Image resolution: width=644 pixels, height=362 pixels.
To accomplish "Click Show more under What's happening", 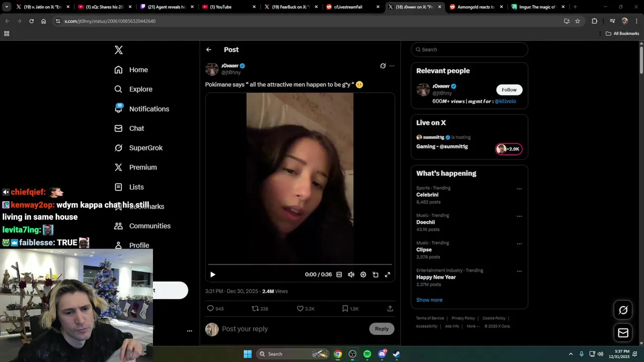I will [429, 300].
